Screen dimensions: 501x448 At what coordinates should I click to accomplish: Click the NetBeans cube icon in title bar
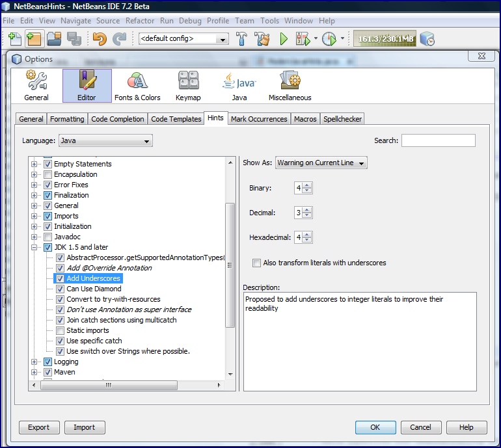coord(6,6)
